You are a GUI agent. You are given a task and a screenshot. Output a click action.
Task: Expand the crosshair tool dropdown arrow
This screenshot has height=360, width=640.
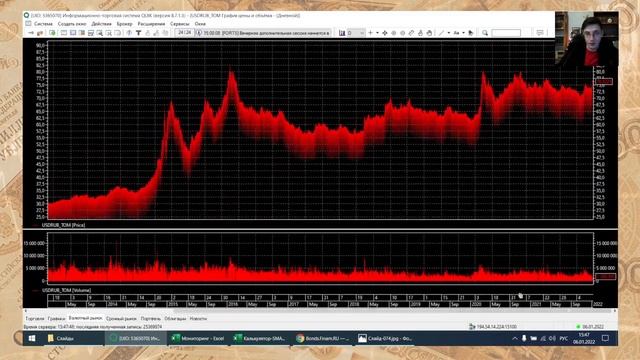(x=377, y=33)
